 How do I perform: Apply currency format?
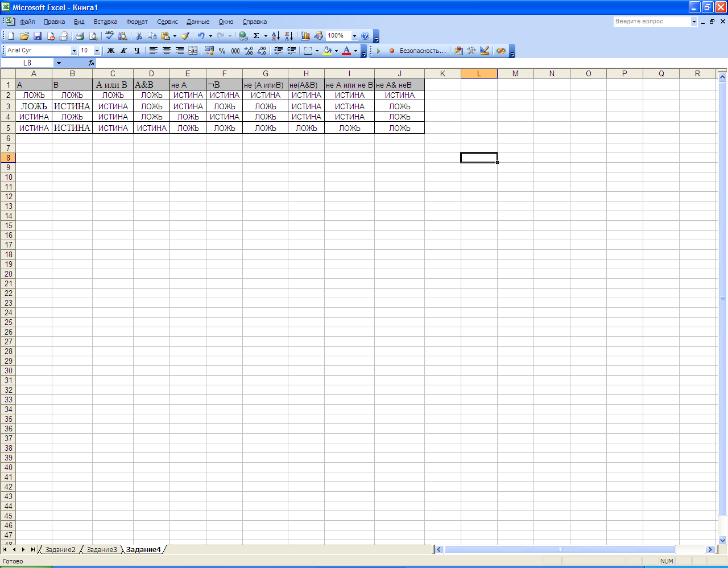click(x=209, y=51)
